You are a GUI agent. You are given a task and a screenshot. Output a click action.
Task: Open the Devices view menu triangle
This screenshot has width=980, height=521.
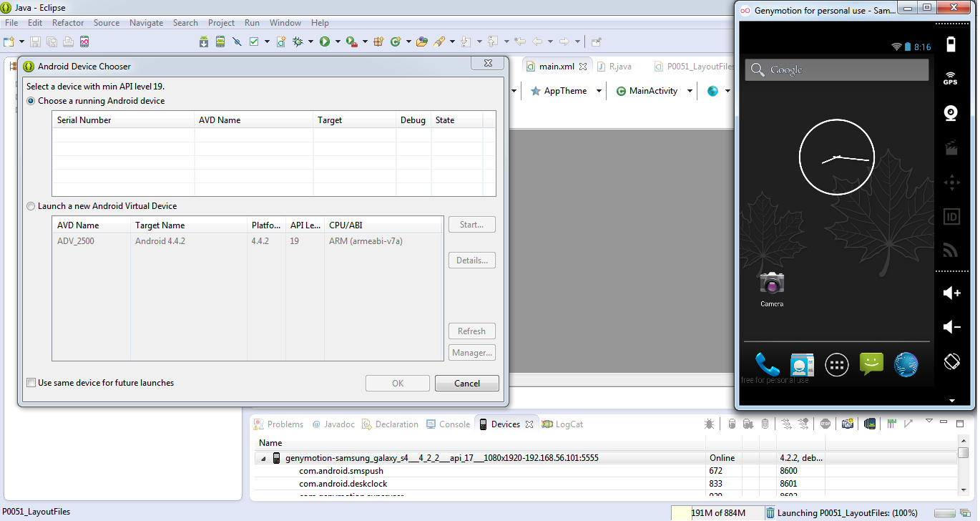929,422
